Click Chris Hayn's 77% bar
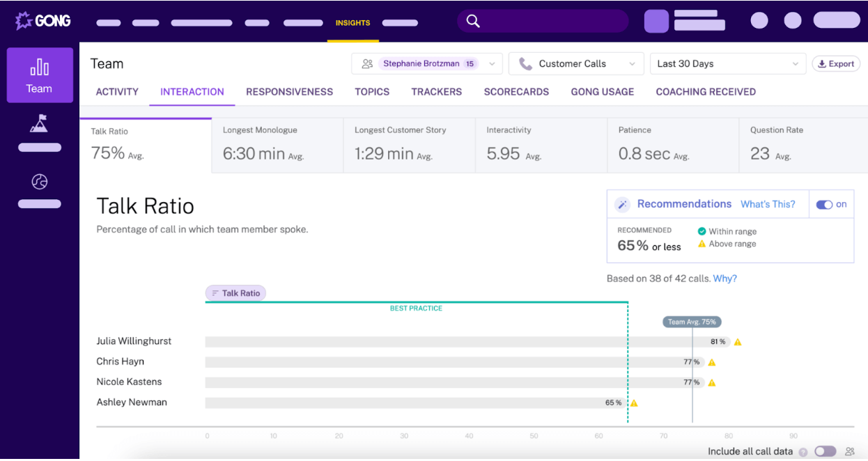 pos(455,362)
